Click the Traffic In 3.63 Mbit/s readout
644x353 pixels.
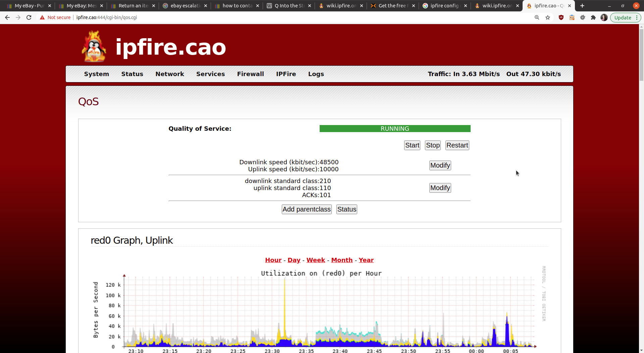point(464,74)
